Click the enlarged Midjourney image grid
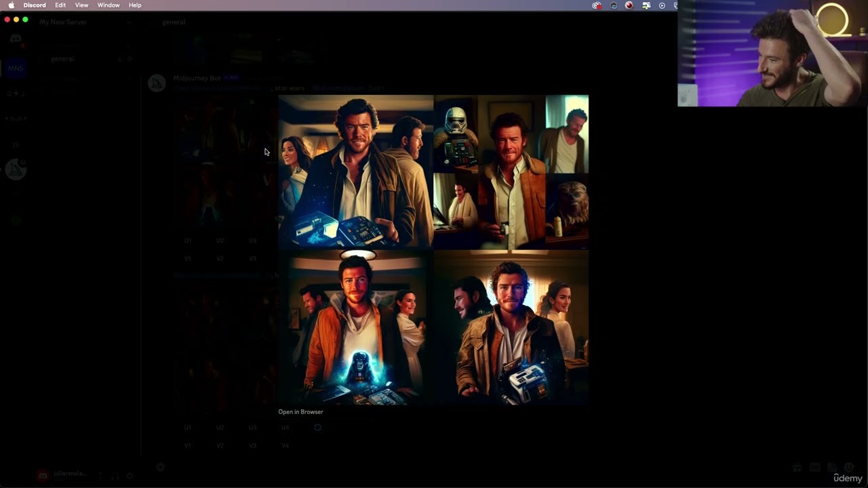868x488 pixels. tap(433, 249)
